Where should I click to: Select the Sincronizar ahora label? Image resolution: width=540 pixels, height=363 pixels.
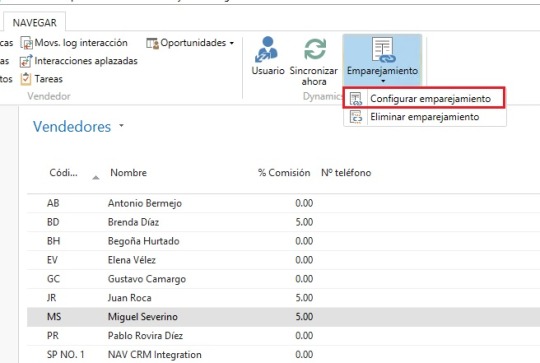[313, 76]
